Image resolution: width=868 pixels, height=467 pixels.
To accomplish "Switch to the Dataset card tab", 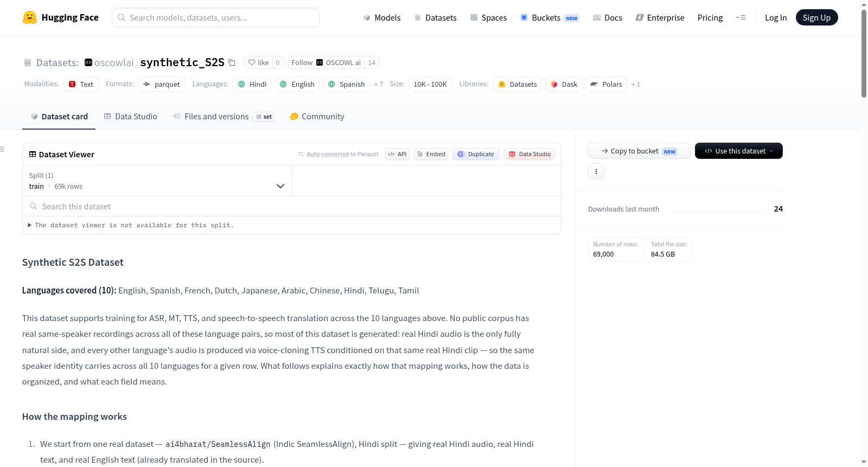I will (x=59, y=116).
